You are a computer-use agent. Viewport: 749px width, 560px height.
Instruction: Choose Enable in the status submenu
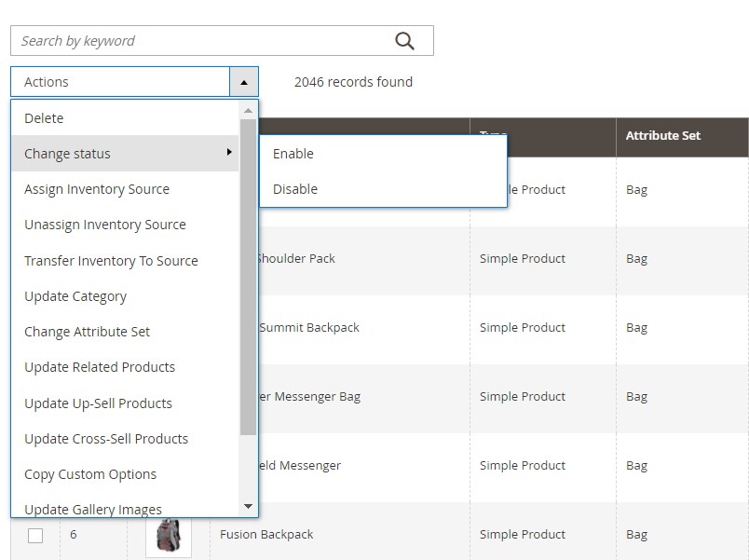click(x=293, y=154)
